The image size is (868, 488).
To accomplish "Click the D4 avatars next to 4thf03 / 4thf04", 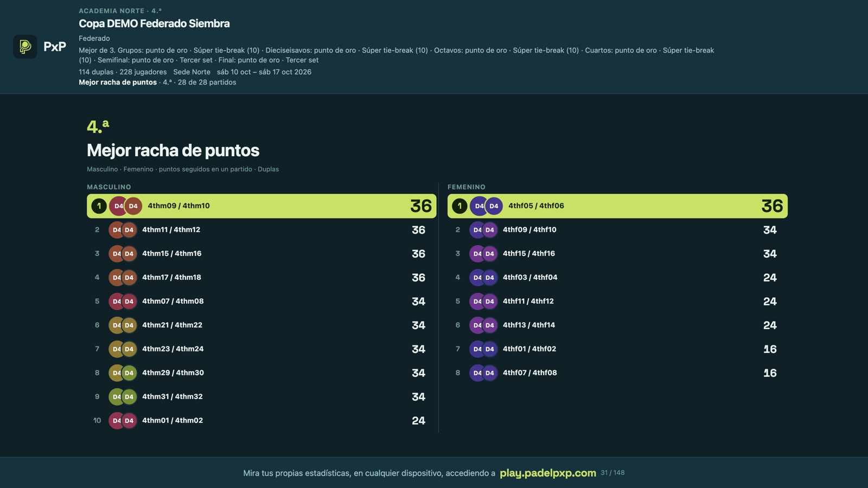I will tap(483, 278).
